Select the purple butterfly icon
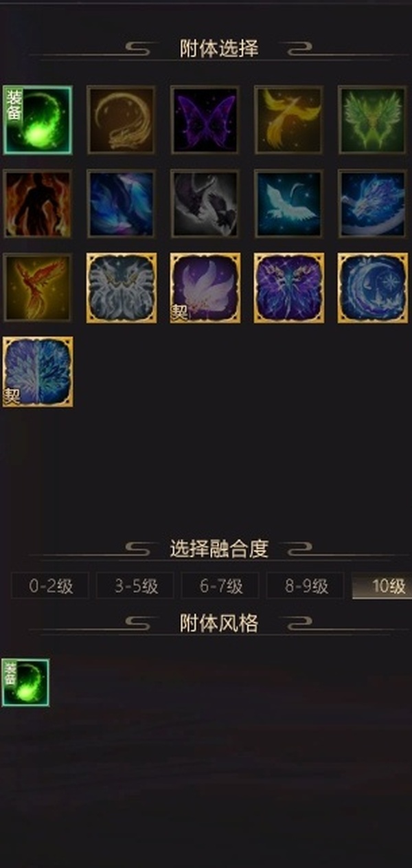The height and width of the screenshot is (868, 412). (205, 120)
